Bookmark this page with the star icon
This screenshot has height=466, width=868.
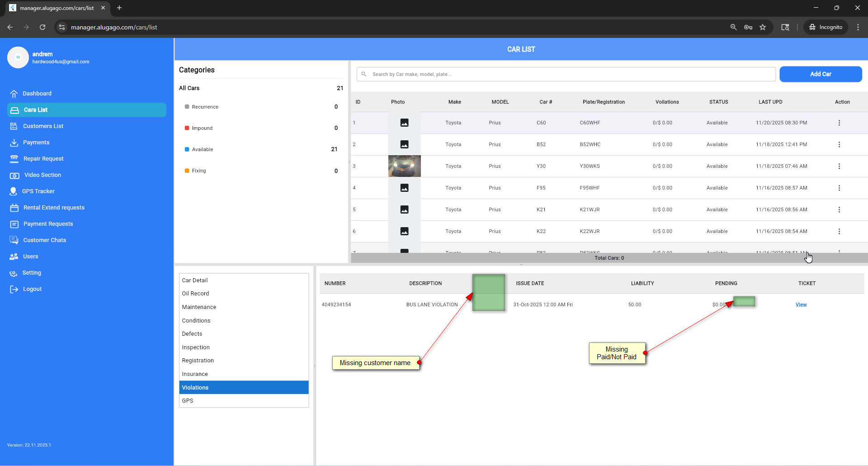coord(763,27)
